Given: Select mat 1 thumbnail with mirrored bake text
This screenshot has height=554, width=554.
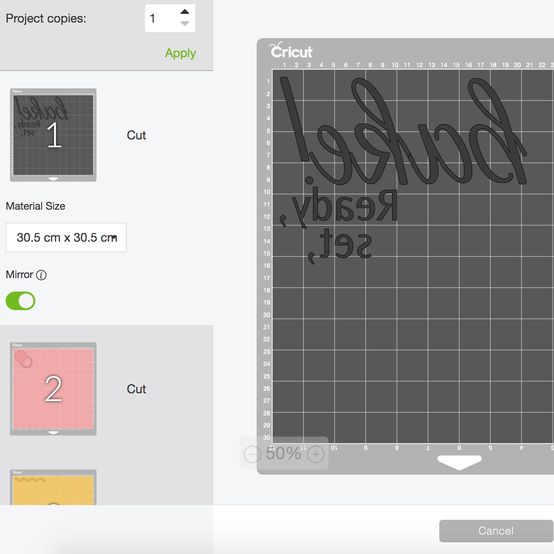Looking at the screenshot, I should click(x=53, y=135).
